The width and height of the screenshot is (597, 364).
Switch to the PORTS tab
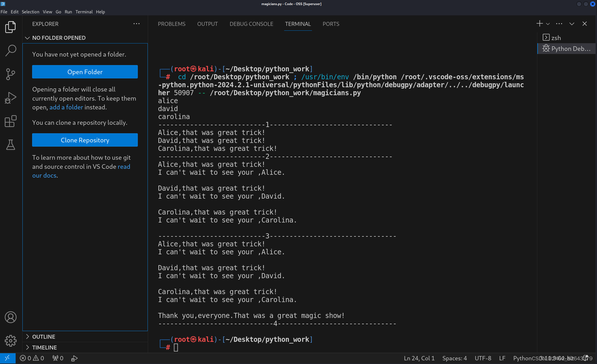[x=331, y=24]
